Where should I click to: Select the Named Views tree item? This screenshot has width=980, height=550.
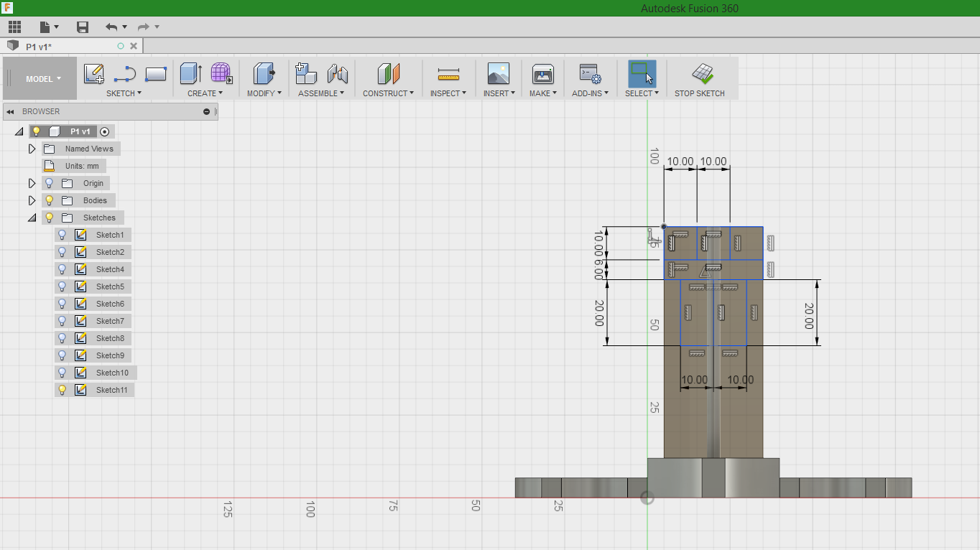[89, 149]
